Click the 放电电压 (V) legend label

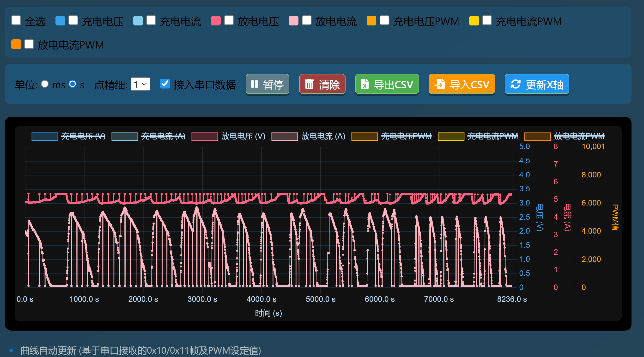(x=243, y=137)
